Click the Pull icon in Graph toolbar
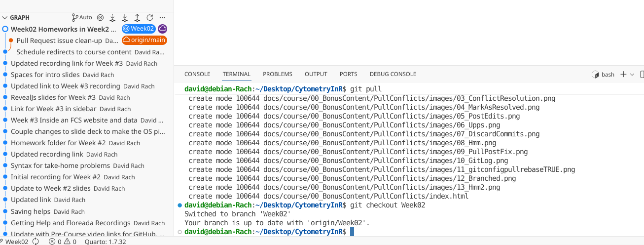 point(125,17)
